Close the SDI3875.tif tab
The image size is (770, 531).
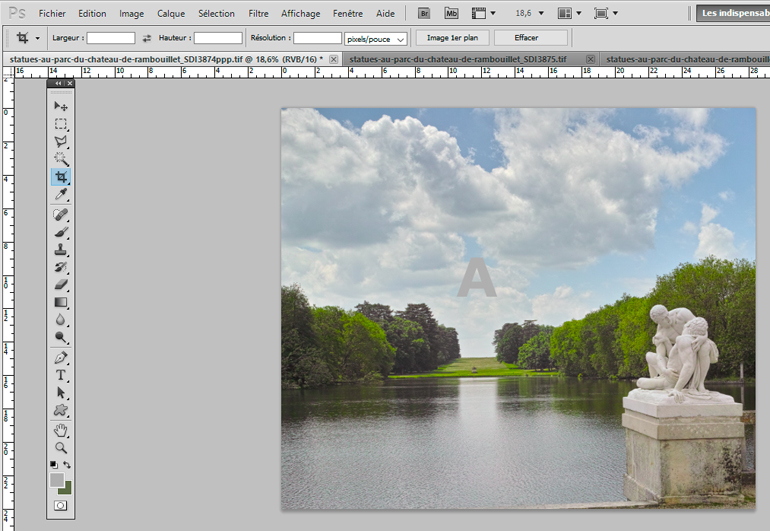[x=591, y=59]
